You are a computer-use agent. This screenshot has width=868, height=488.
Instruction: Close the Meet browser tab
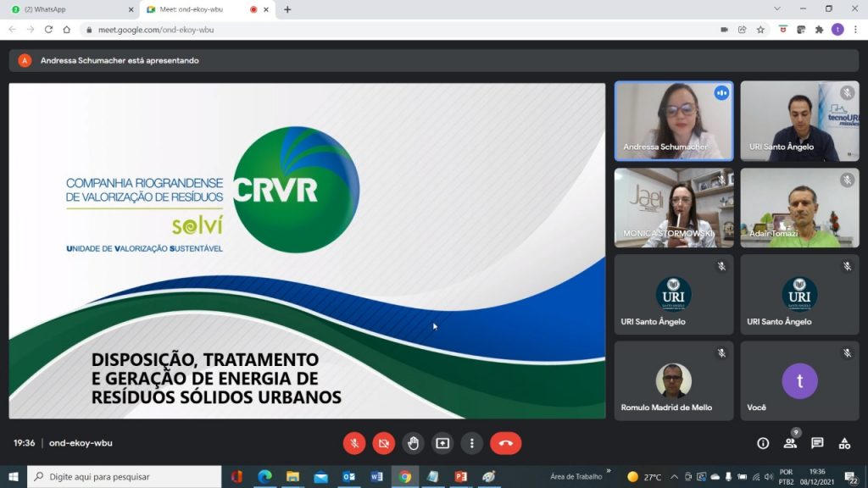[265, 9]
